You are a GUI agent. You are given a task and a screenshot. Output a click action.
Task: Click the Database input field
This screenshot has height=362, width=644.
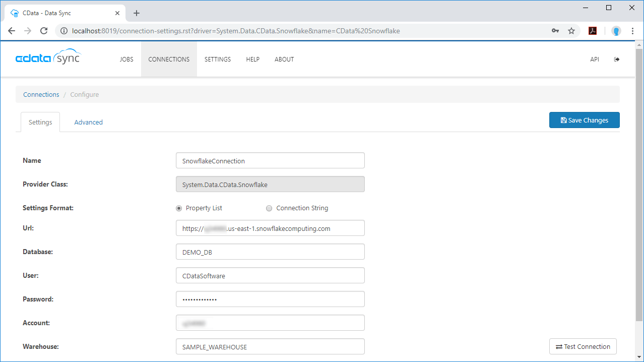point(270,252)
